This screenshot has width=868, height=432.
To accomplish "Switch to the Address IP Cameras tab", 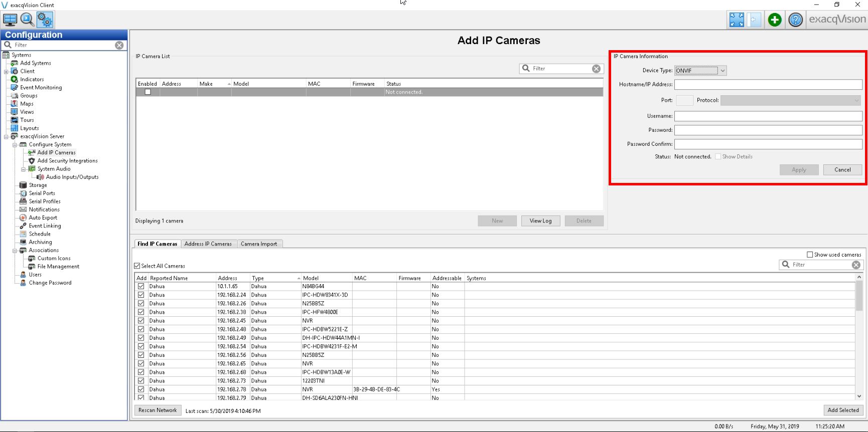I will click(208, 244).
